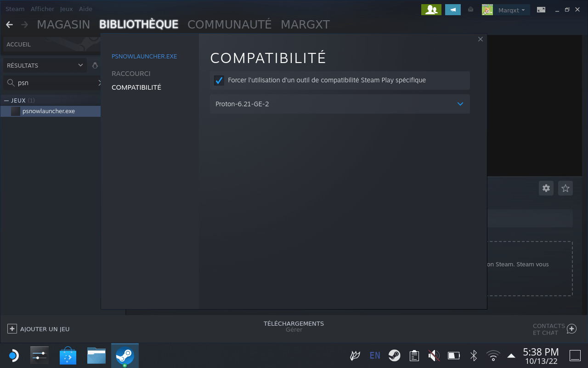This screenshot has width=588, height=368.
Task: Open the KDE application launcher
Action: (13, 356)
